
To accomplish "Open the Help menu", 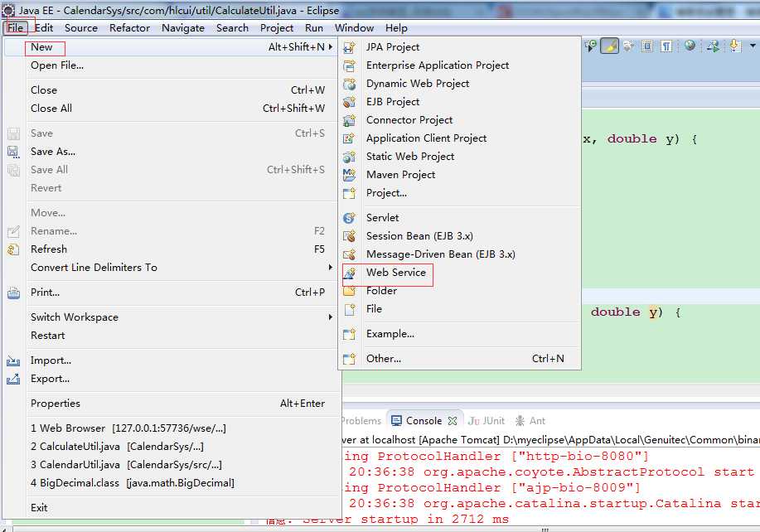I will pyautogui.click(x=396, y=28).
